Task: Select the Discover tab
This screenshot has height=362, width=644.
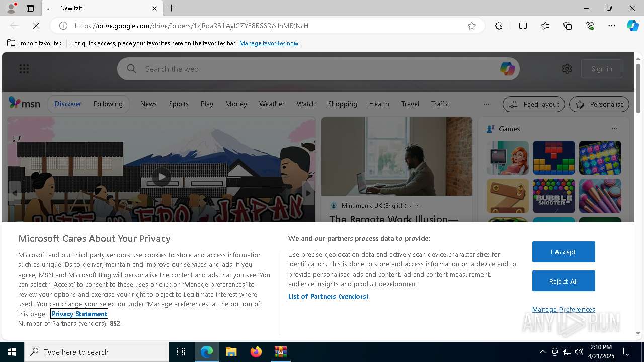Action: tap(68, 104)
